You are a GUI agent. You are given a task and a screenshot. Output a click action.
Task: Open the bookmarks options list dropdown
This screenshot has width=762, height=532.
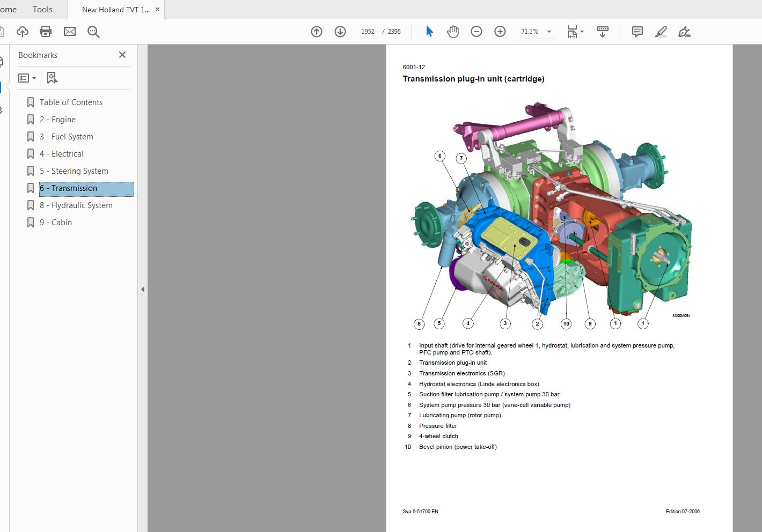27,78
